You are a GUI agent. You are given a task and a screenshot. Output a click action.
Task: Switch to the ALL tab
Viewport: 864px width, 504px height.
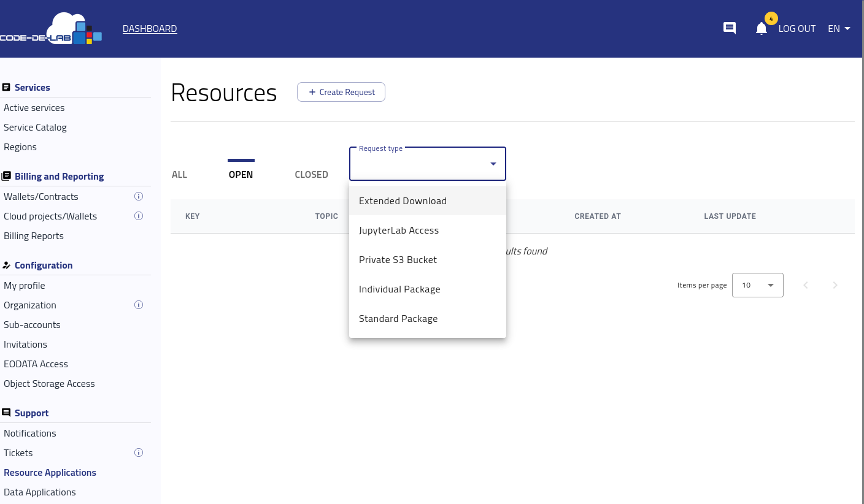click(180, 175)
